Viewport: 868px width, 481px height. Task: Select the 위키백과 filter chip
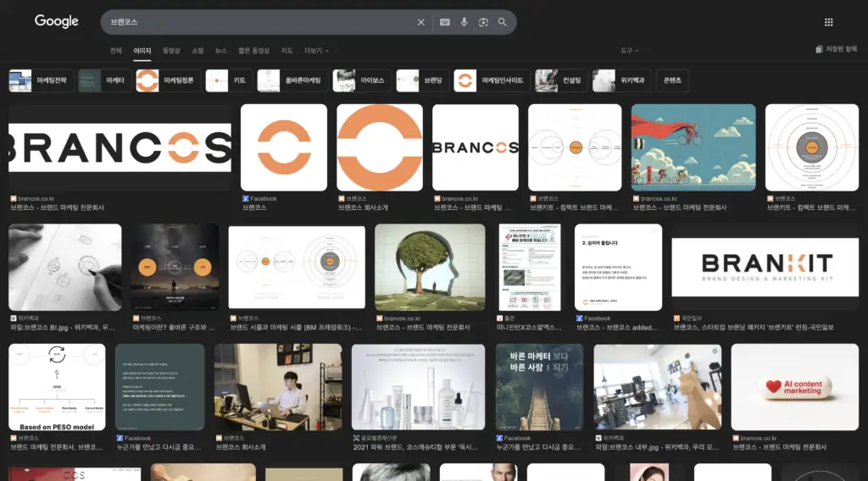click(x=621, y=80)
